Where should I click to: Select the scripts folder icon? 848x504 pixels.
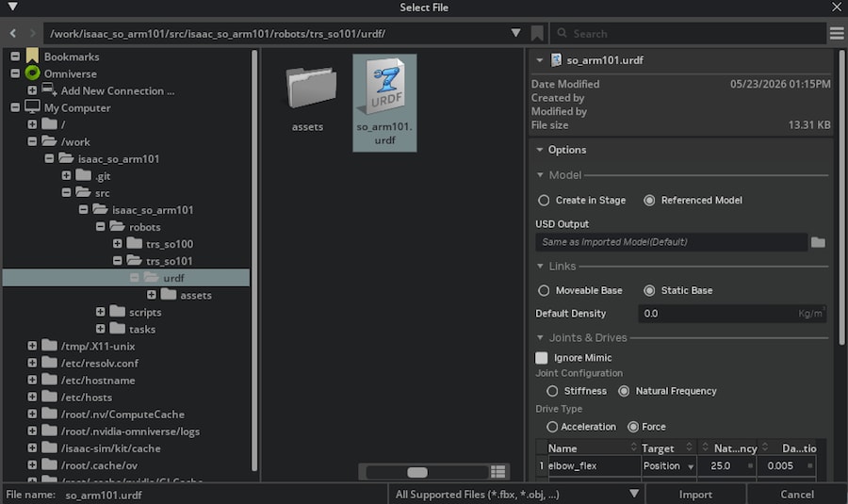point(118,312)
